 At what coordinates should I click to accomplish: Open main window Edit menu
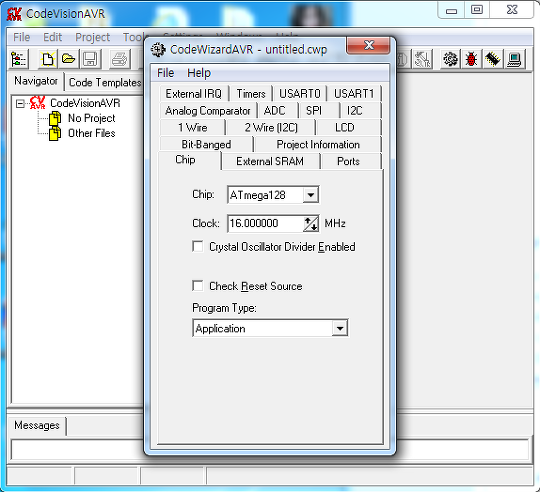53,37
